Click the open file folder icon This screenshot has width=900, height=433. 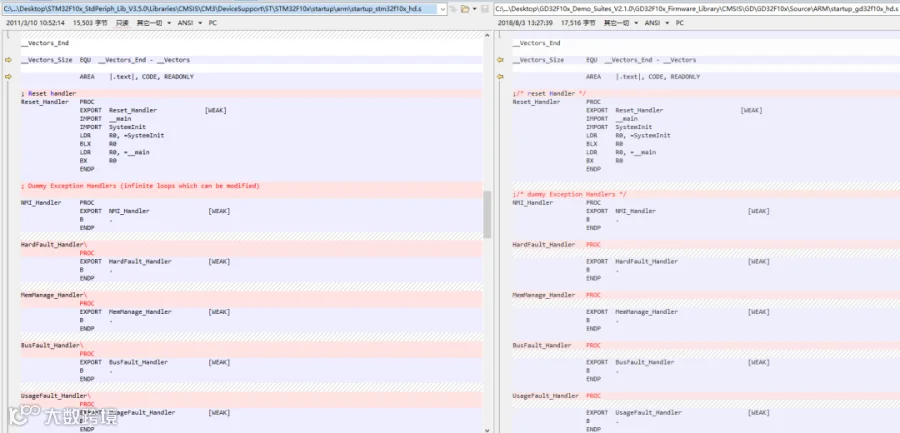click(x=465, y=9)
